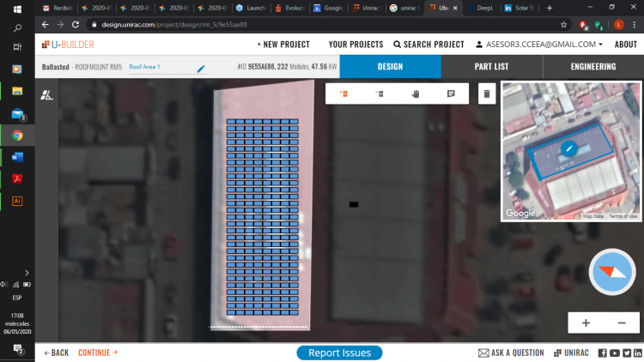The width and height of the screenshot is (644, 362).
Task: Open the Unirac website link
Action: pyautogui.click(x=571, y=353)
